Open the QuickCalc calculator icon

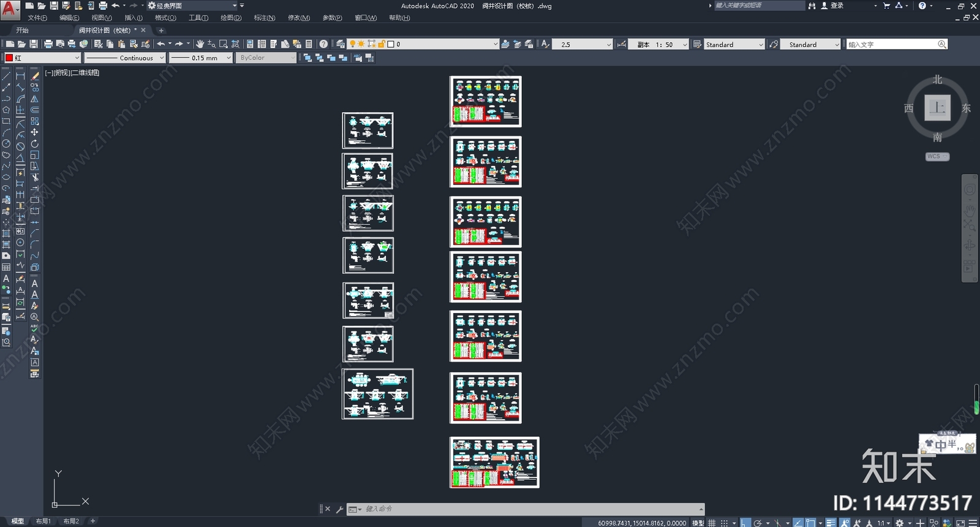309,44
